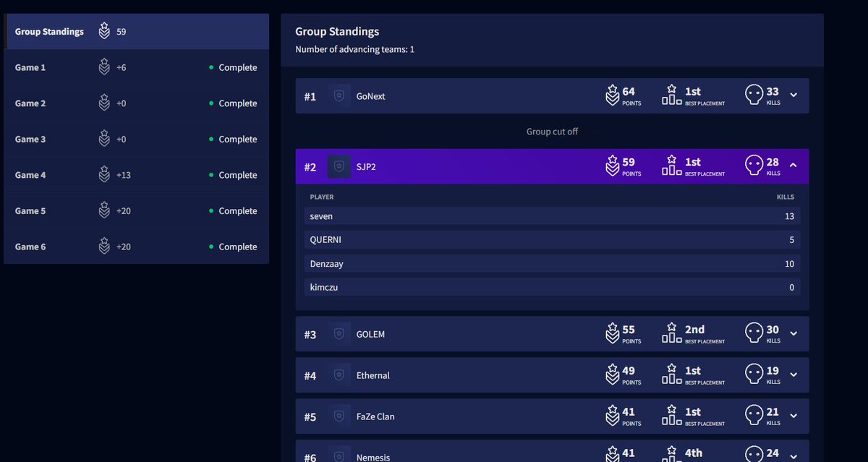Select the Group Standings tab
The height and width of the screenshot is (462, 868).
[137, 32]
